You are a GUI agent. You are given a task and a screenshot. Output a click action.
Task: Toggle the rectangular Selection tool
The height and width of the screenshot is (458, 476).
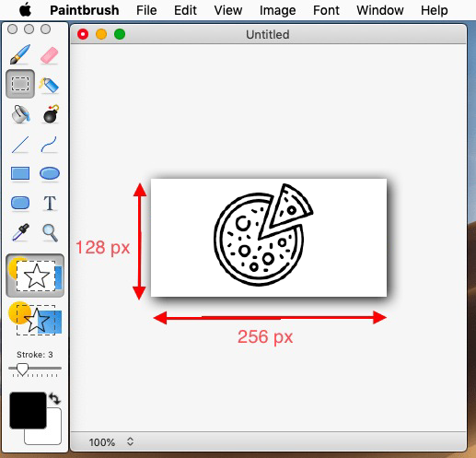click(x=20, y=84)
